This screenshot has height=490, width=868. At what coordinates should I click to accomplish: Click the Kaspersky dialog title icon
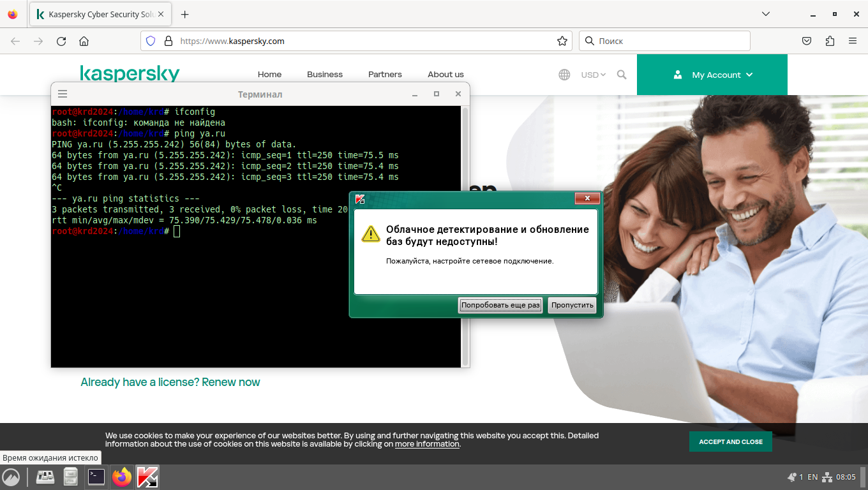tap(360, 199)
